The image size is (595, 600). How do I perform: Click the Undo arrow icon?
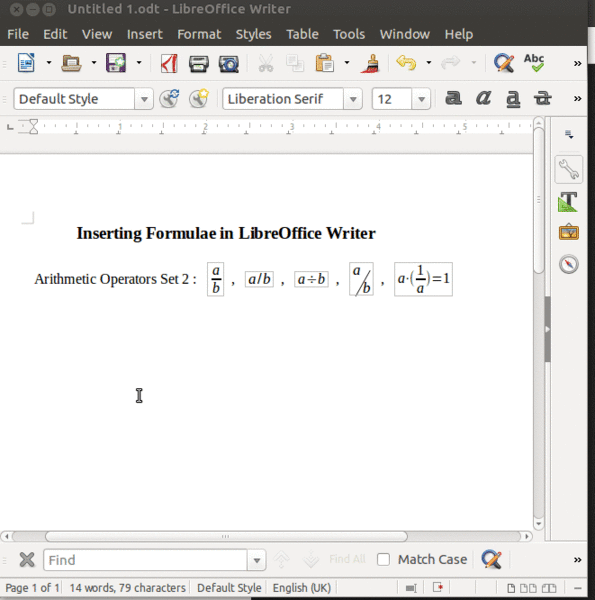click(x=406, y=62)
